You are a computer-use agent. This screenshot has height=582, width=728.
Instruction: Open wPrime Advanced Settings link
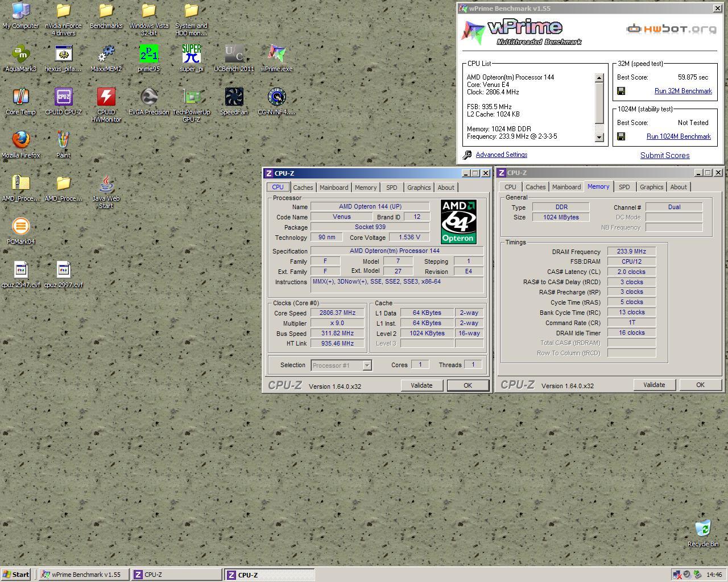click(501, 155)
